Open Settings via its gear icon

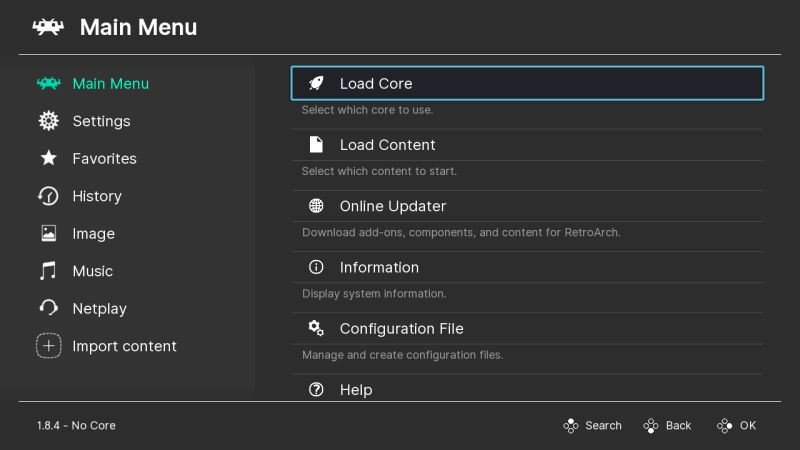(x=48, y=121)
